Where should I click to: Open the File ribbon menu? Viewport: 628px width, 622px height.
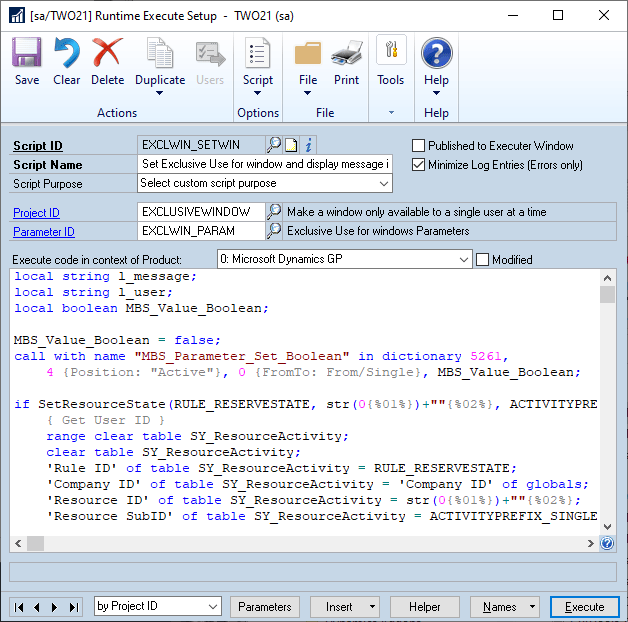308,66
